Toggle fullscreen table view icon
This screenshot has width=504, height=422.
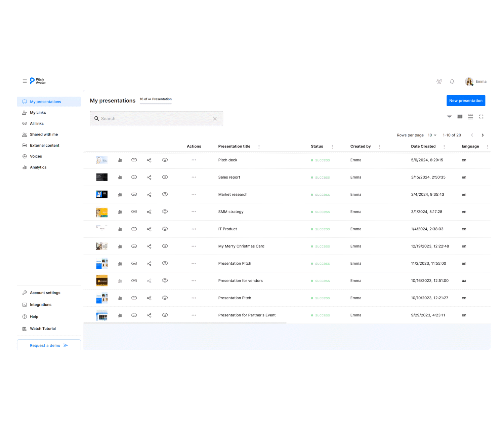point(481,117)
